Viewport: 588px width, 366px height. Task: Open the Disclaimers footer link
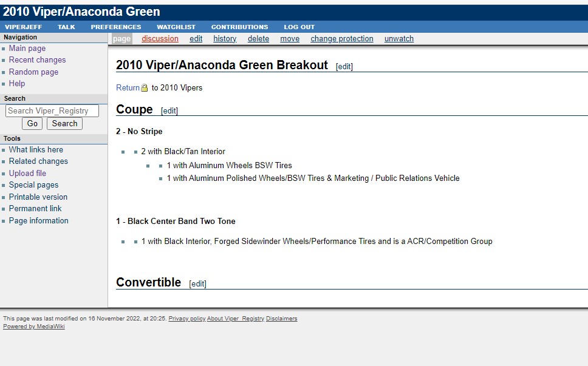[282, 319]
